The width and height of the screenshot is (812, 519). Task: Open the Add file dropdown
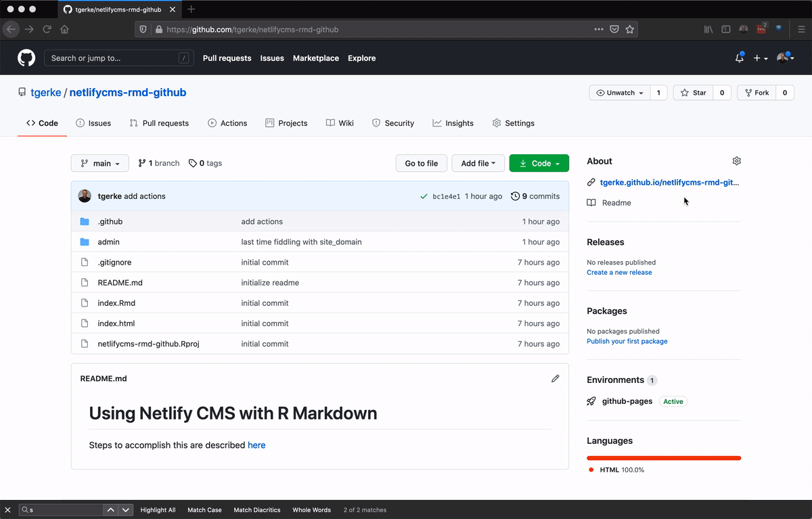click(478, 163)
